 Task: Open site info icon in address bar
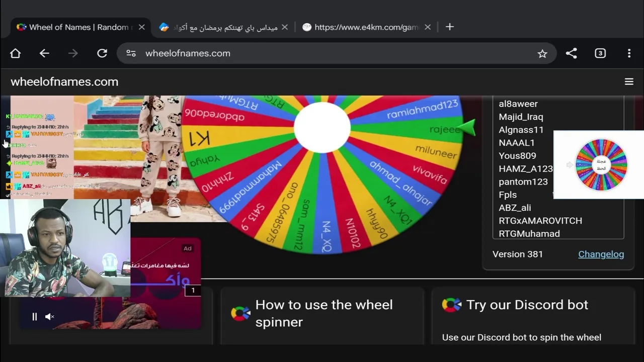coord(131,53)
